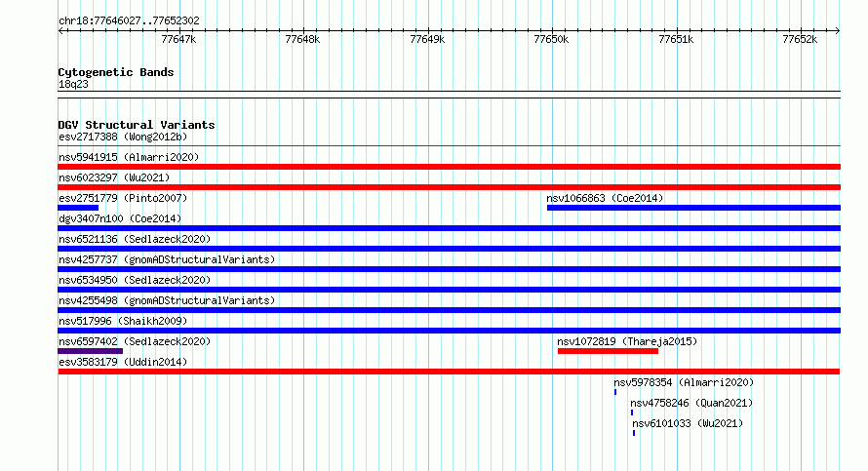Click the blue dgv3407n100 variant bar
Screen dimensions: 868x471
(x=449, y=228)
